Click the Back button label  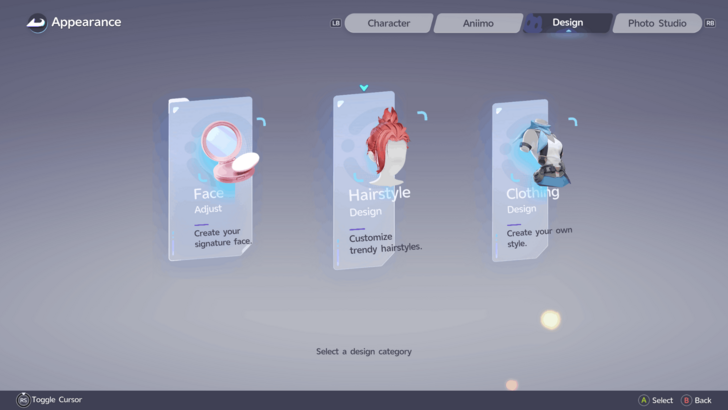(703, 400)
